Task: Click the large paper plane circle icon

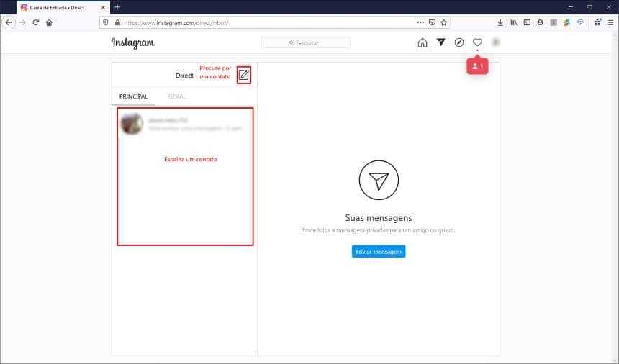Action: (x=379, y=181)
